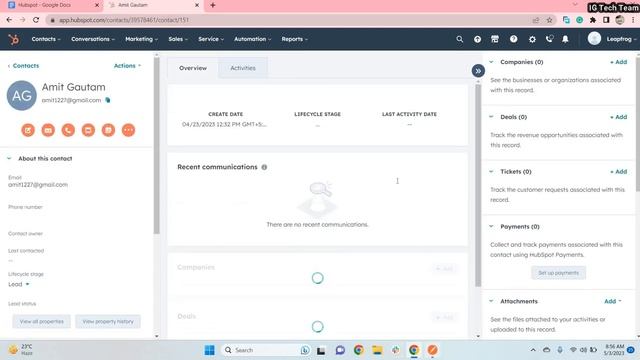Collapse right sidebar with double-chevron button

(x=478, y=71)
